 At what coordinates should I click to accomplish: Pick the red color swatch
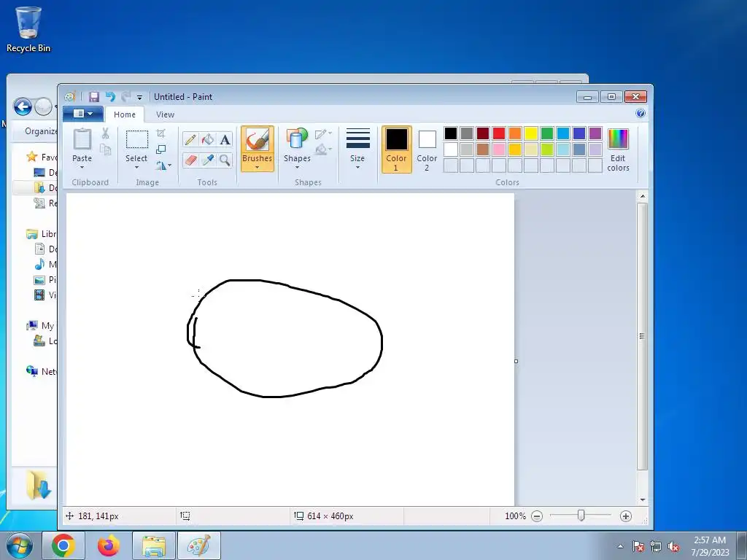499,133
